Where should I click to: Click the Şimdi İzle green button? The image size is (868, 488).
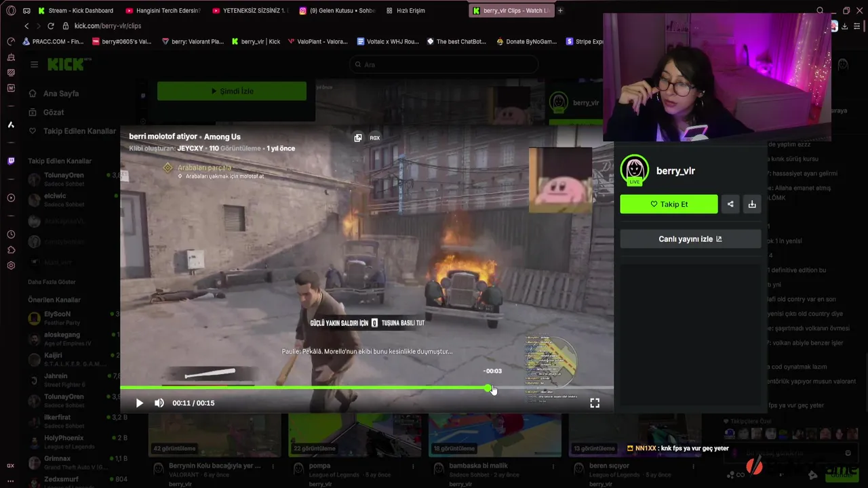[232, 91]
